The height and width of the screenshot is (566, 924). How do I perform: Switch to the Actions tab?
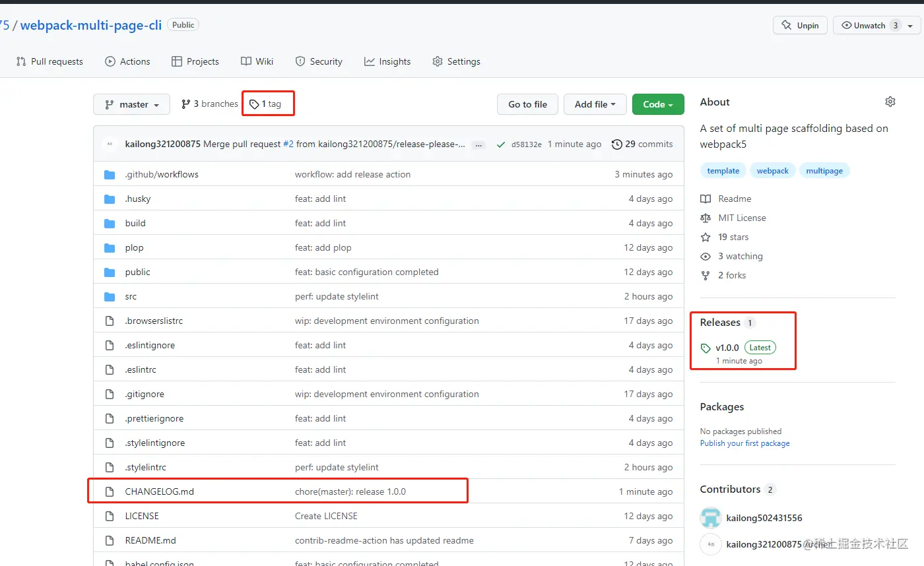tap(127, 61)
